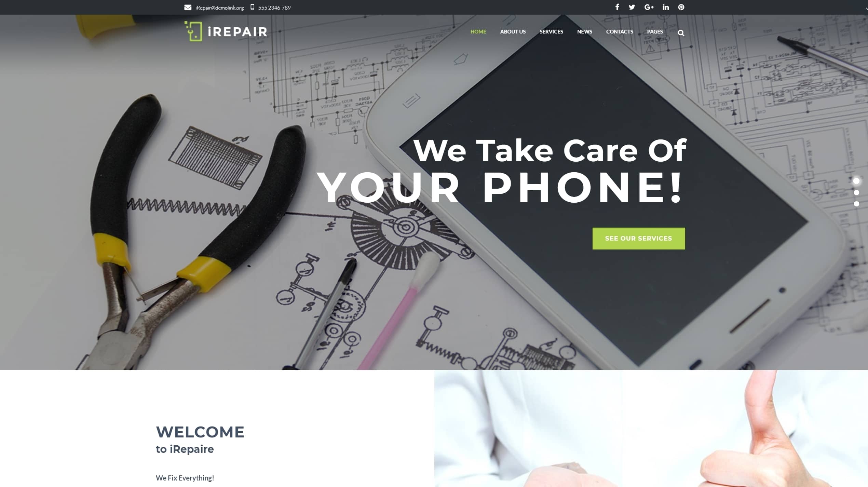Open the LinkedIn social icon
The height and width of the screenshot is (487, 868).
click(665, 7)
